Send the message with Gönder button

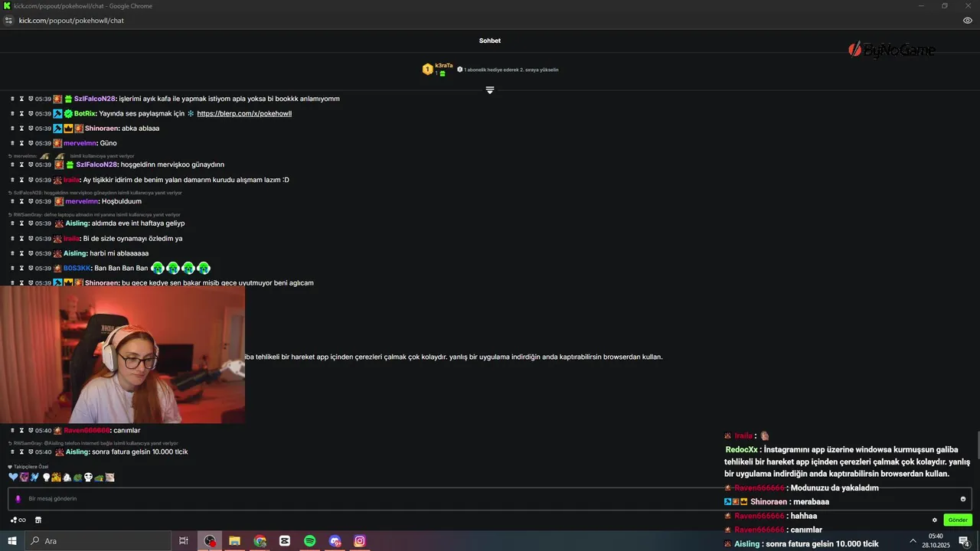pyautogui.click(x=958, y=520)
